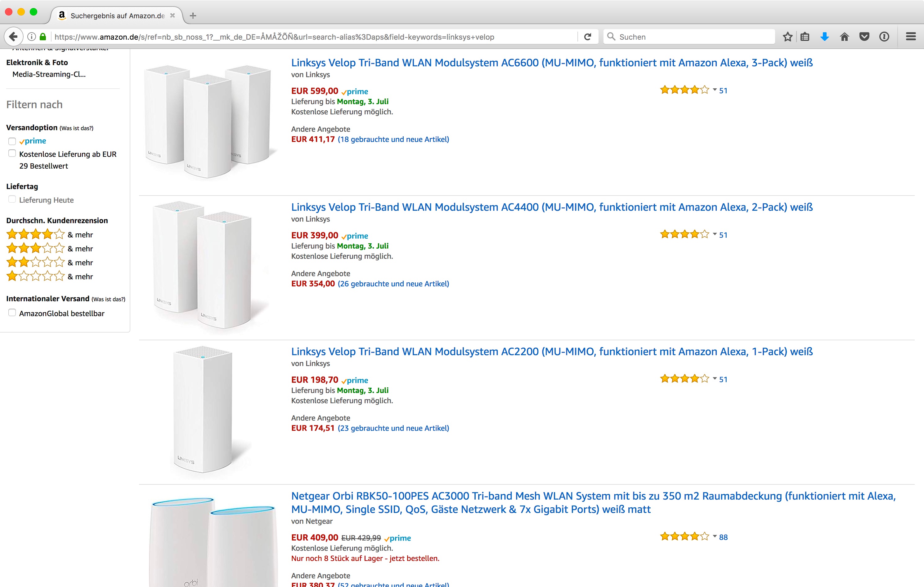The image size is (924, 587).
Task: Open a new browser tab
Action: click(193, 16)
